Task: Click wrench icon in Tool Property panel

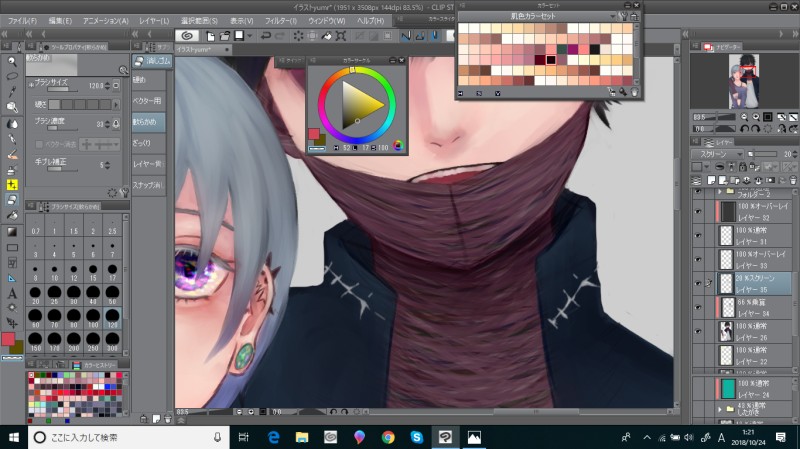Action: pyautogui.click(x=124, y=192)
